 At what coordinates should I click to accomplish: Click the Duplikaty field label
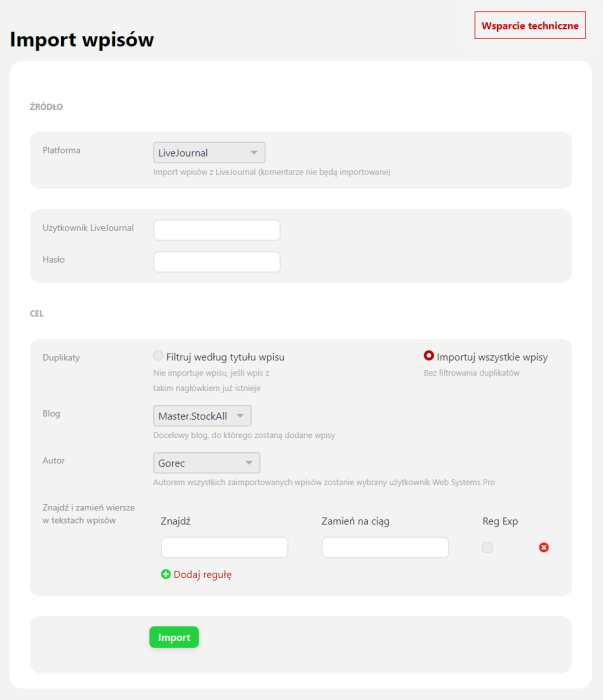click(x=61, y=357)
